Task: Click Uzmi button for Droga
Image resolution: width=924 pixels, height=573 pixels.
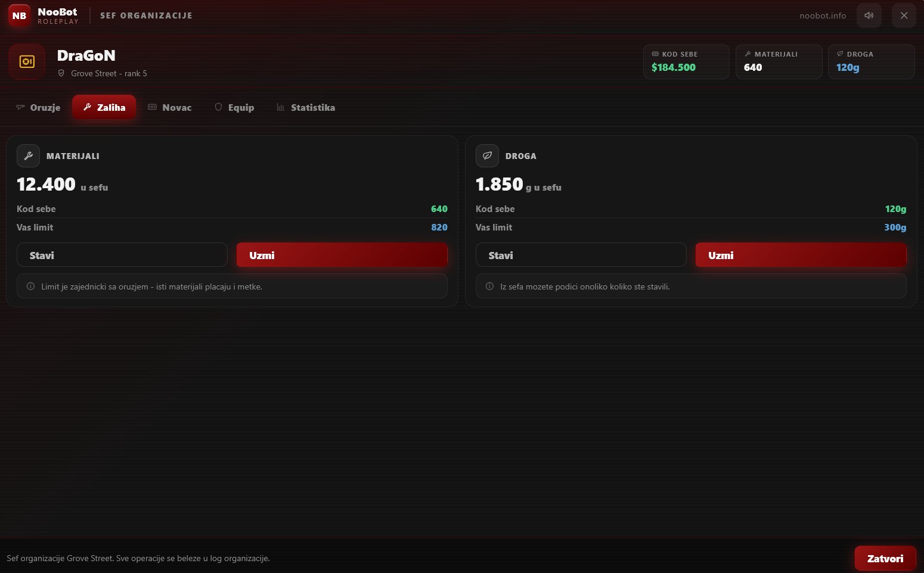Action: coord(801,255)
